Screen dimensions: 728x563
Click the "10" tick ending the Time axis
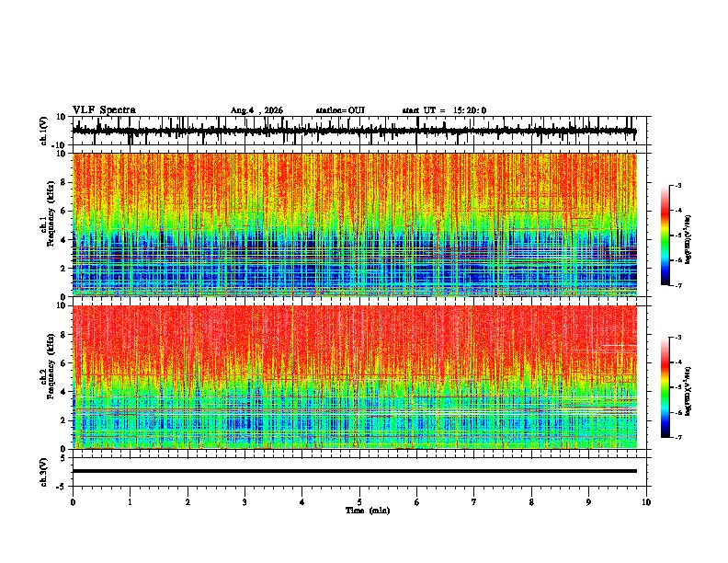(646, 502)
